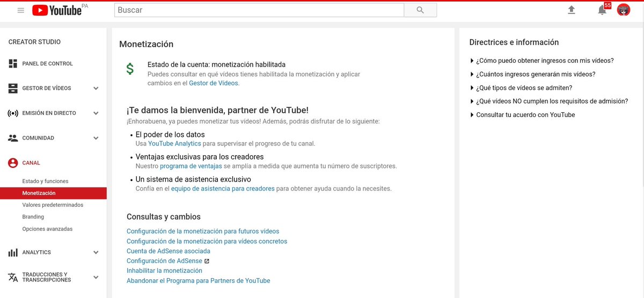Click the Analytics bar chart icon
This screenshot has width=644, height=298.
pyautogui.click(x=13, y=252)
